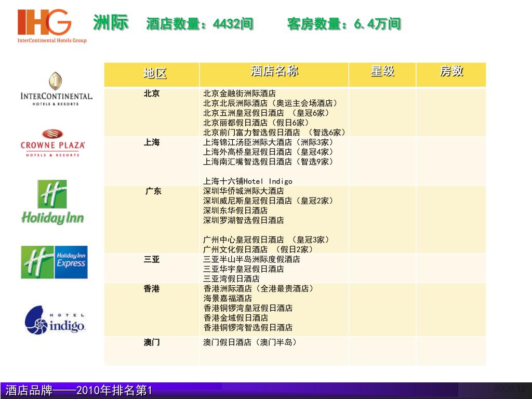The width and height of the screenshot is (532, 399).
Task: Click 澳门假日酒店(澳门半岛) line
Action: tap(250, 342)
